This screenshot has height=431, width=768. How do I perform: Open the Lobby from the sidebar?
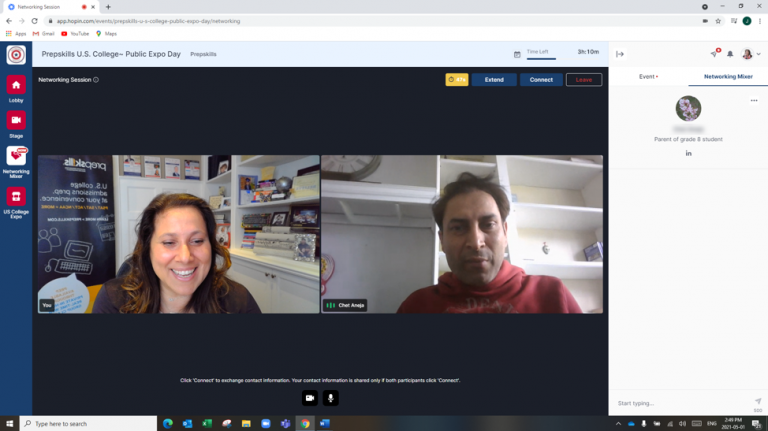[16, 88]
